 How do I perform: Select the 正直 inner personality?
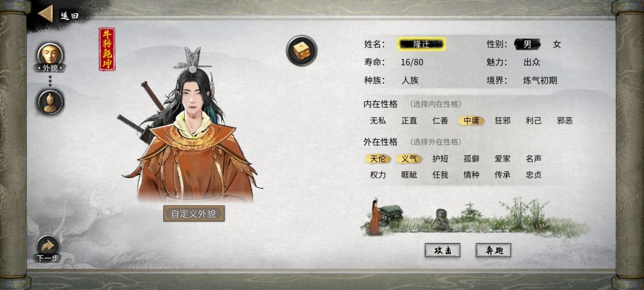409,121
